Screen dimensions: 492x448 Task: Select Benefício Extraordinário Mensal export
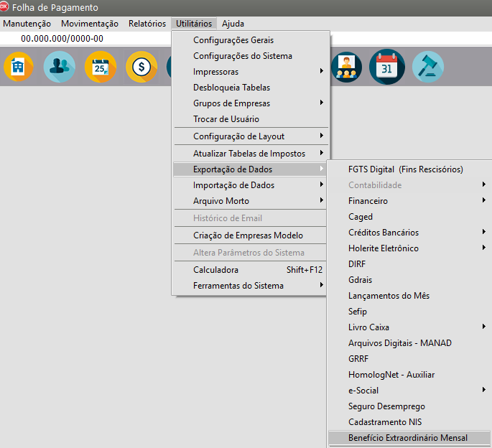click(x=407, y=438)
